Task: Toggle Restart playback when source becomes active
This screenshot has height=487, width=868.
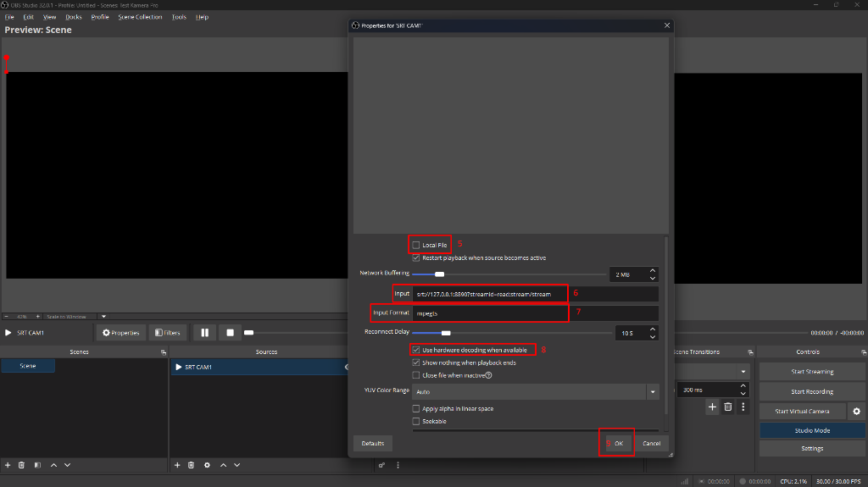Action: point(416,257)
